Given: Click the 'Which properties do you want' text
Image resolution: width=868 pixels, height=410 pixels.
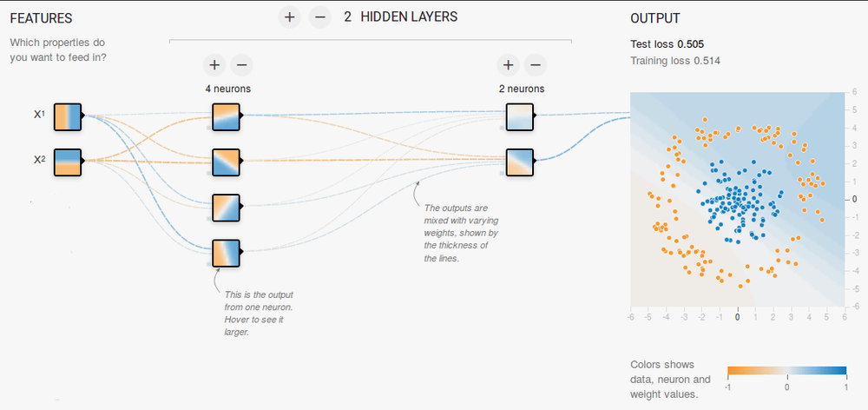Looking at the screenshot, I should tap(57, 50).
